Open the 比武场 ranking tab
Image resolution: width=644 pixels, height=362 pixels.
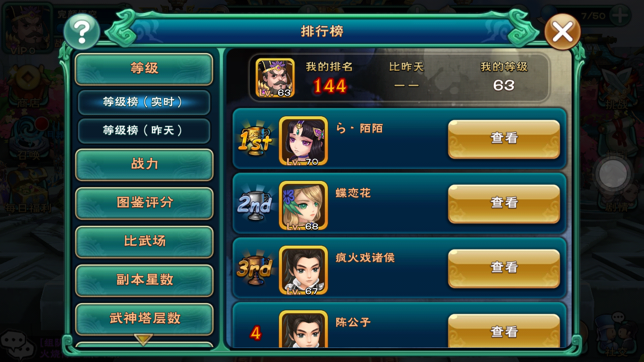coord(144,242)
